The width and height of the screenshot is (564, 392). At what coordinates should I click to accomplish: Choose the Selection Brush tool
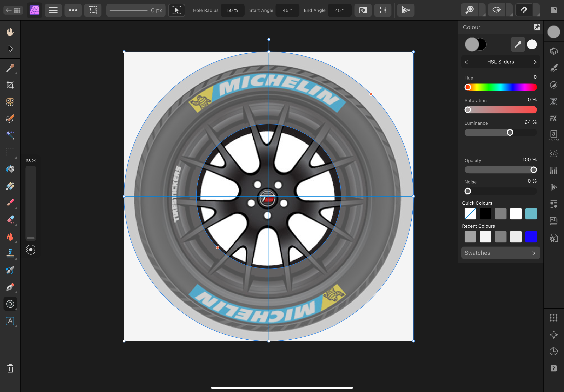tap(10, 119)
